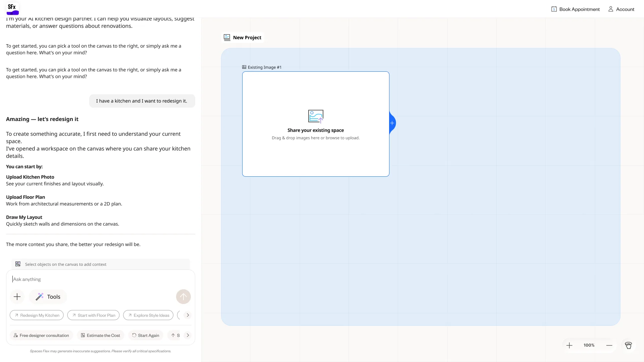This screenshot has height=362, width=644.
Task: Expand more suggestion chips with upper chevron
Action: point(188,315)
